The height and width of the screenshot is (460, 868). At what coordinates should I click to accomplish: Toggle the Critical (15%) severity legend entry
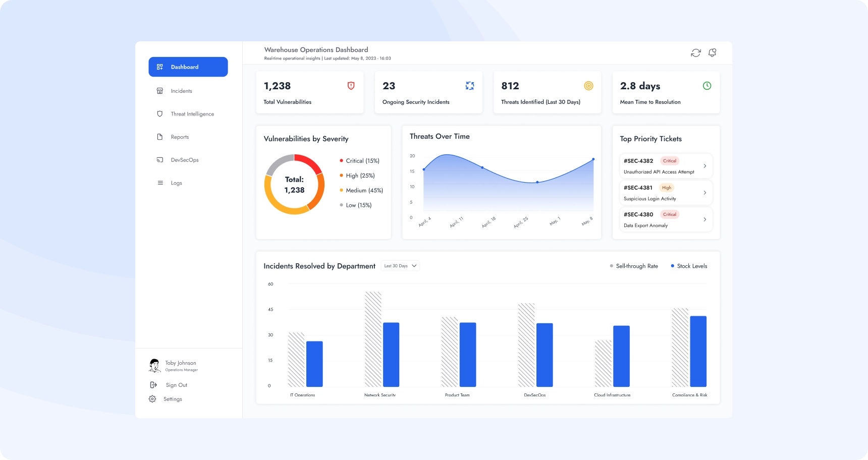coord(360,161)
